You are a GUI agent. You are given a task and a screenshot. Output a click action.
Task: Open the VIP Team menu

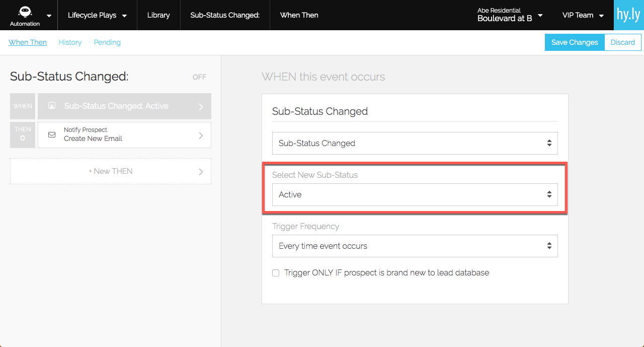(x=583, y=15)
